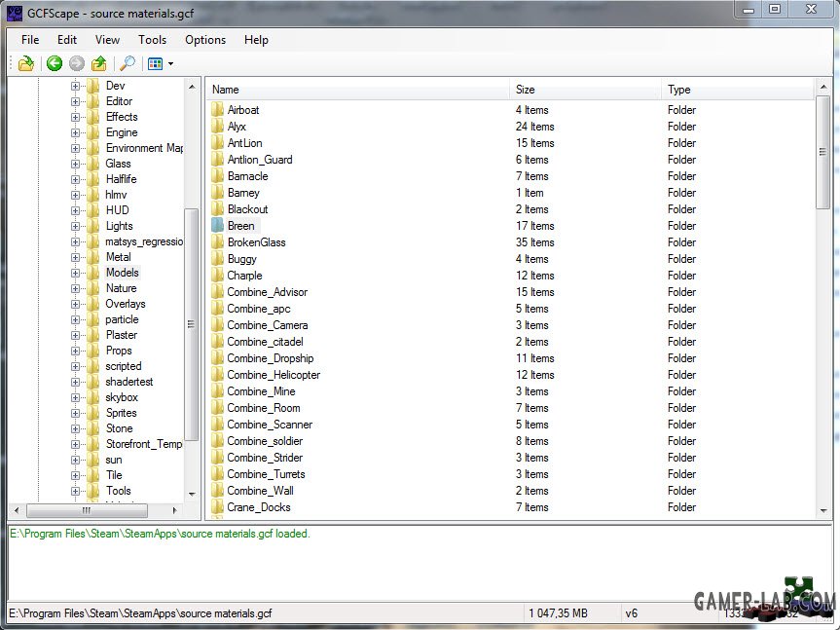Open the Options menu
The width and height of the screenshot is (840, 630).
[205, 40]
